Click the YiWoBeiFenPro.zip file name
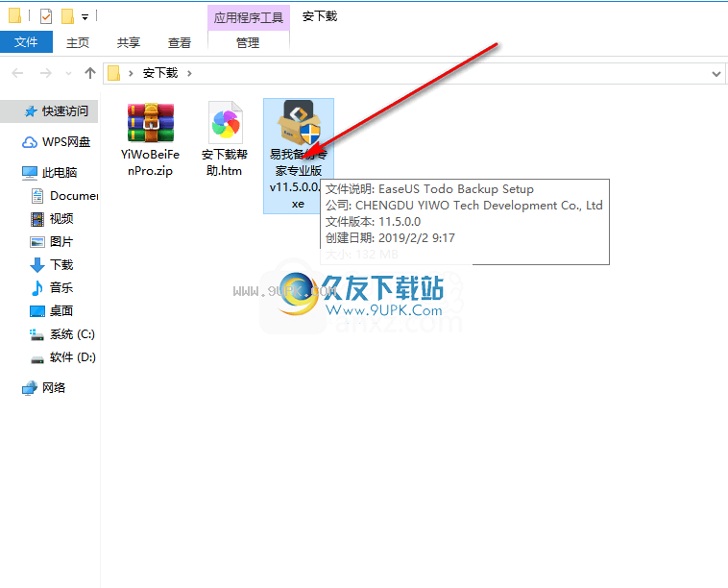This screenshot has height=588, width=728. (x=150, y=162)
